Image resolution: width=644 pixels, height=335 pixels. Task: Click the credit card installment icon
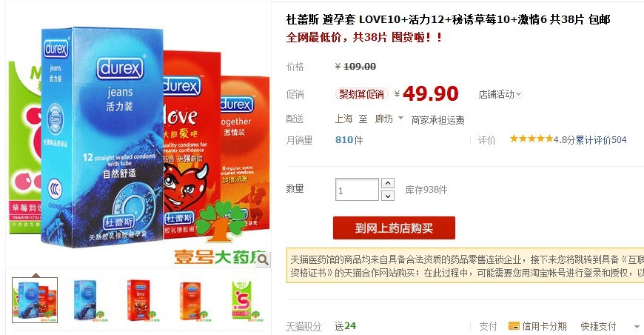514,326
